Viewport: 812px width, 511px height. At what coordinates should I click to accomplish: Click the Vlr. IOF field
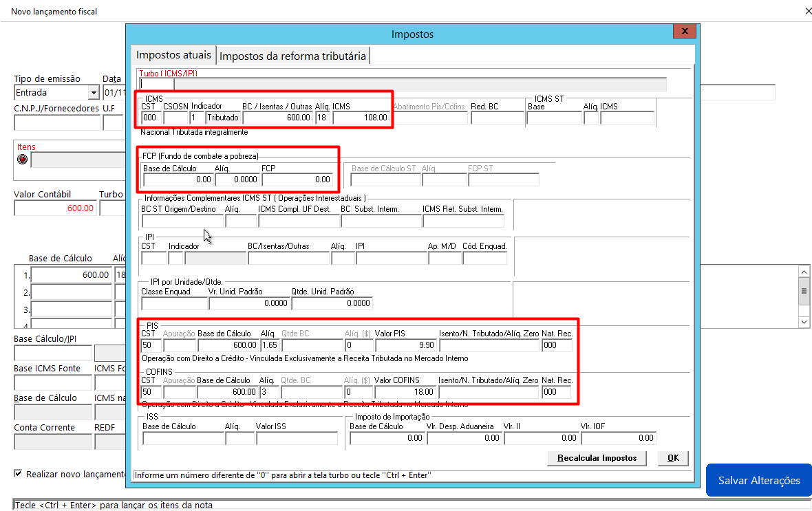pos(619,438)
